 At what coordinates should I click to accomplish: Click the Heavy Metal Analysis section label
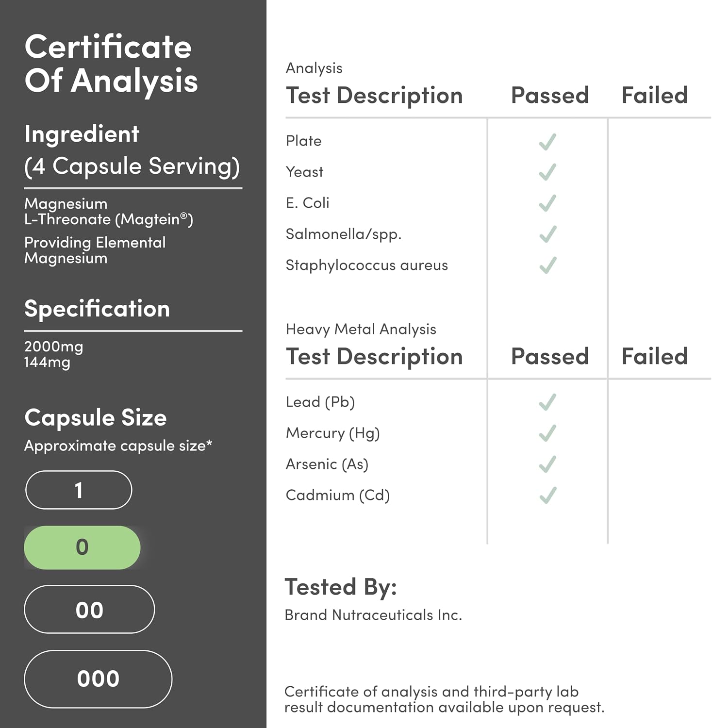[361, 329]
